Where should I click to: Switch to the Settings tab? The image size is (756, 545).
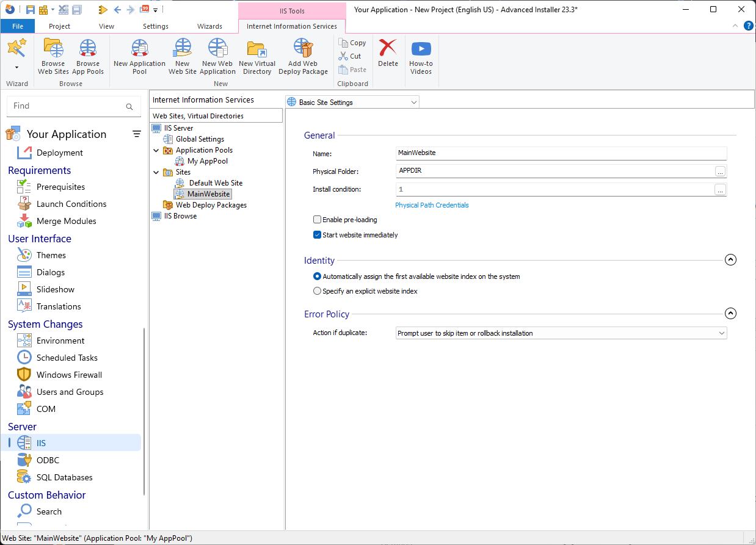[x=156, y=26]
